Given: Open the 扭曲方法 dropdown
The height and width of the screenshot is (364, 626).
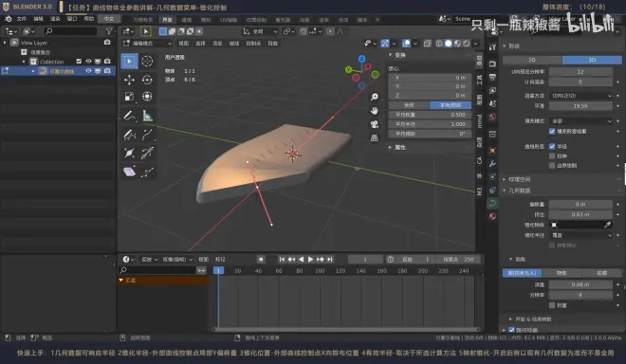Looking at the screenshot, I should pyautogui.click(x=580, y=96).
